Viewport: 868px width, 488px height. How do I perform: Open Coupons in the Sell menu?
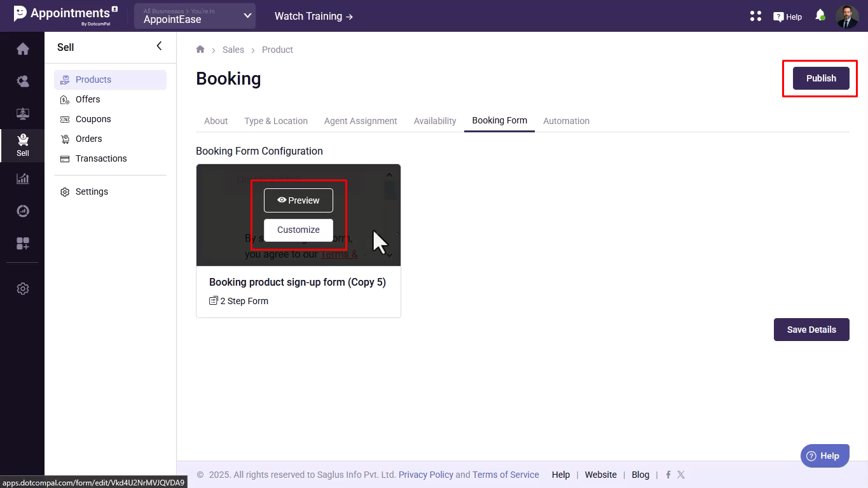click(93, 119)
